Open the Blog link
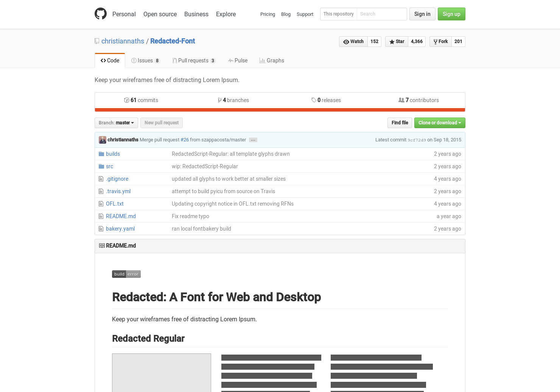The height and width of the screenshot is (392, 560). point(286,14)
